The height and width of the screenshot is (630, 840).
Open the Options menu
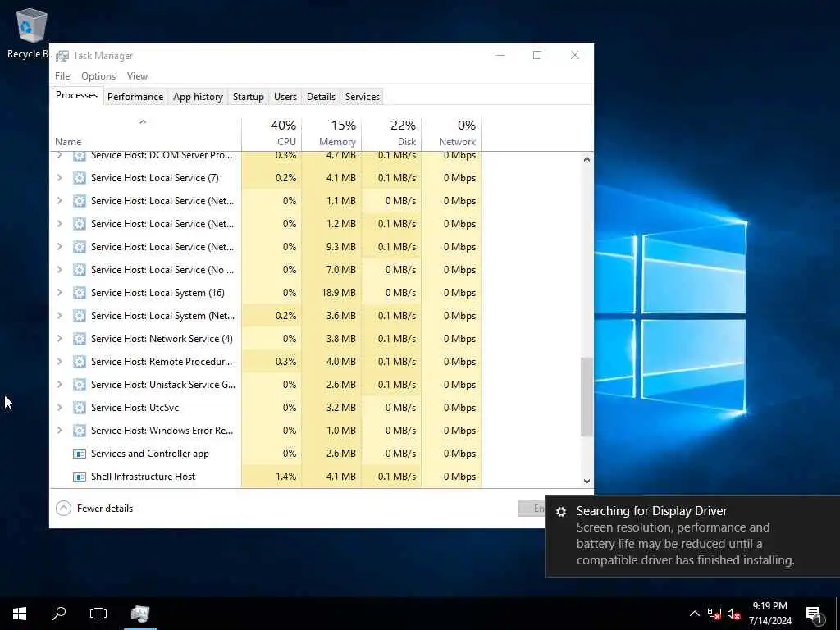coord(98,76)
